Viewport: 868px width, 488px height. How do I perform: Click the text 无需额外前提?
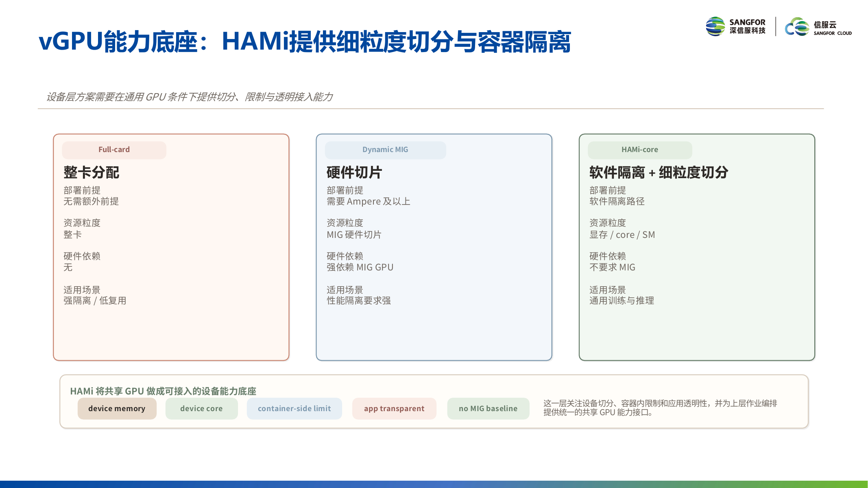coord(91,201)
